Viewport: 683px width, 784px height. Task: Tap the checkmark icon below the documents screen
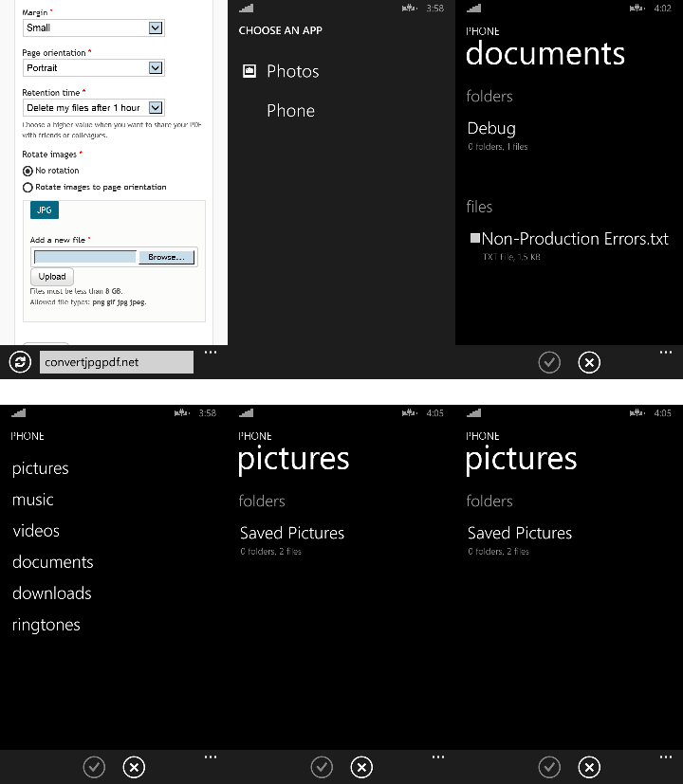point(549,362)
